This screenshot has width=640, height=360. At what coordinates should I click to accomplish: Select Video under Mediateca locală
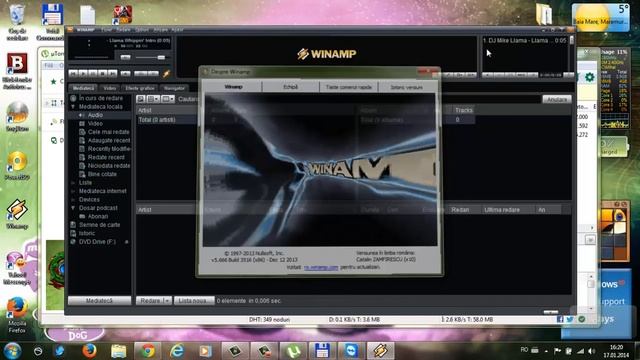(95, 123)
